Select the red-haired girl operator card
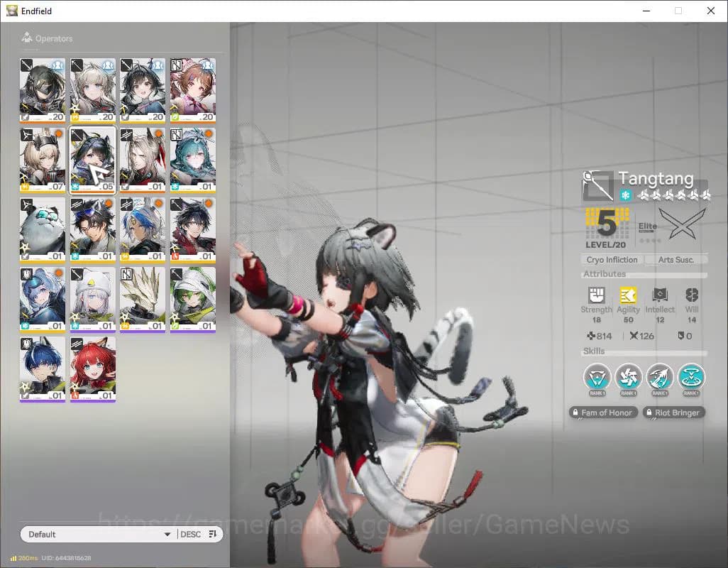Screen dimensions: 728x568 pos(93,368)
